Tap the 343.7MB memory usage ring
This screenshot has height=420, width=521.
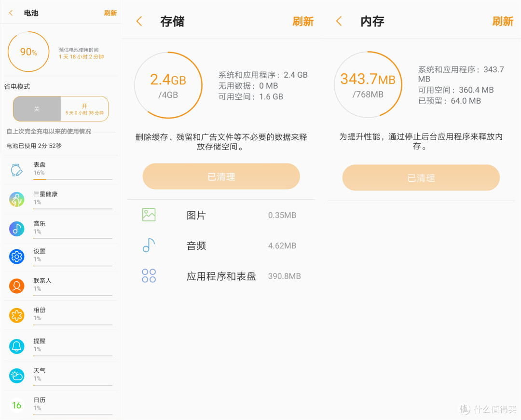pyautogui.click(x=368, y=85)
